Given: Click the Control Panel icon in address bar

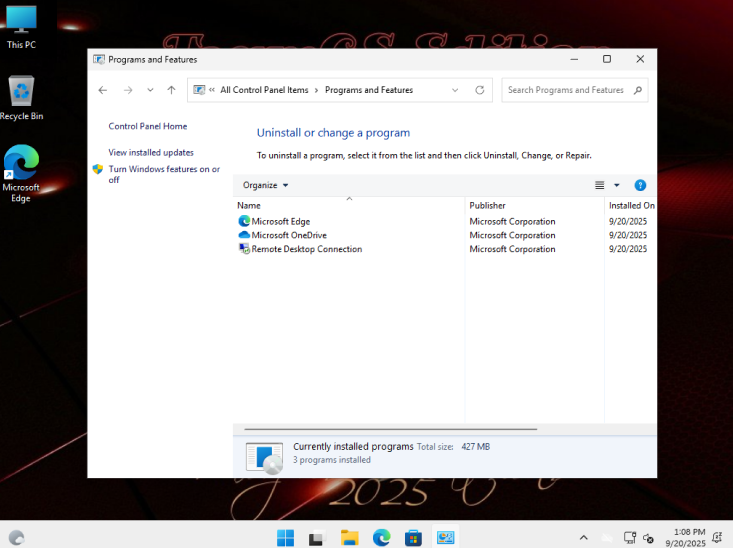Looking at the screenshot, I should [199, 90].
